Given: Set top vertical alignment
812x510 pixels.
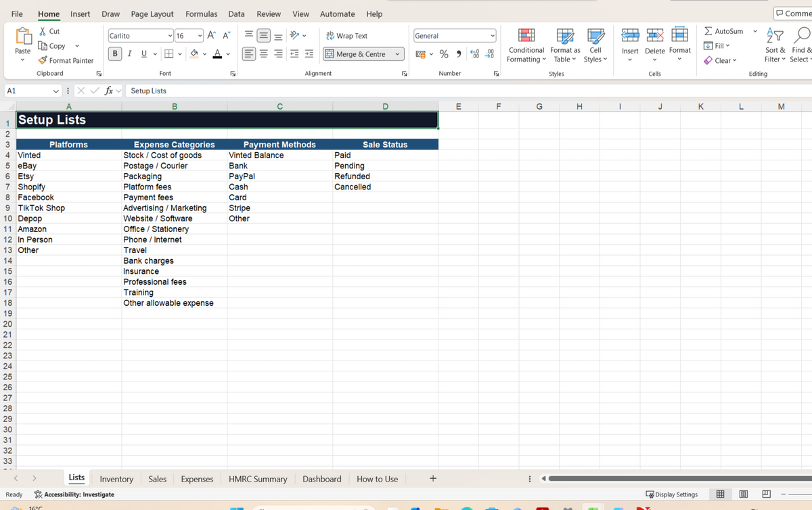Looking at the screenshot, I should pyautogui.click(x=249, y=35).
